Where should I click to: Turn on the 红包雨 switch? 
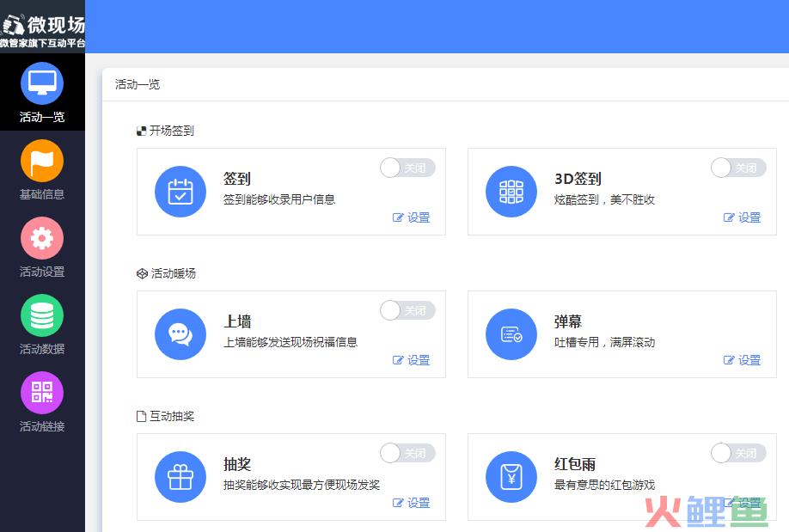pyautogui.click(x=738, y=453)
